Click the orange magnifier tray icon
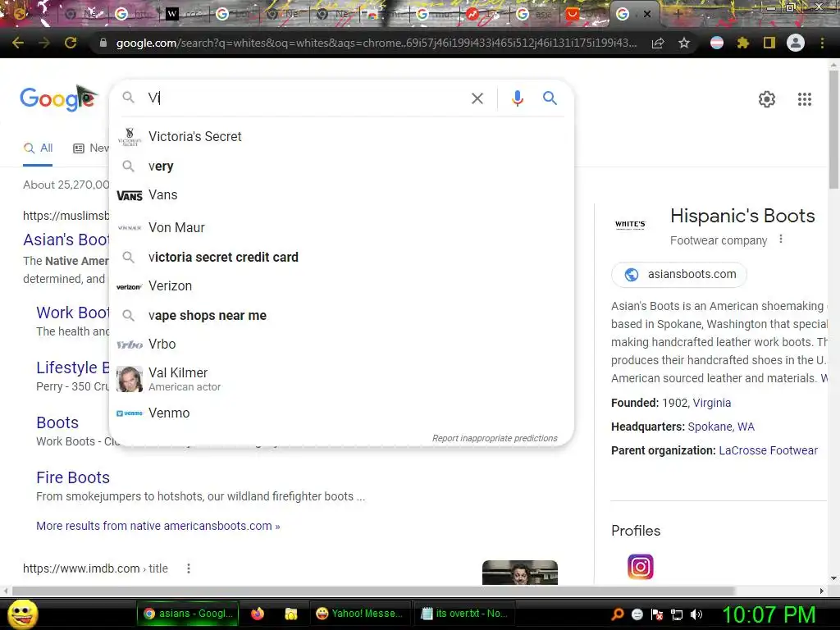The image size is (840, 630). coord(618,614)
